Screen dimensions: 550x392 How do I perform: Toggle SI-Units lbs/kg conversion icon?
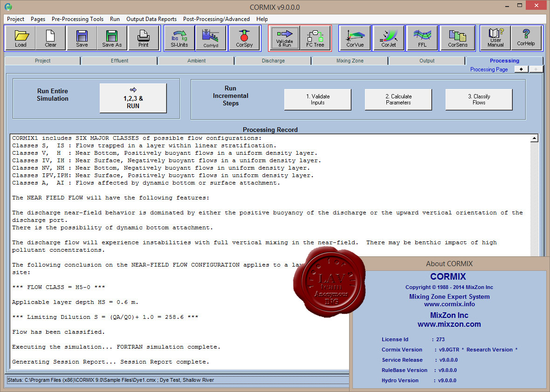point(179,38)
